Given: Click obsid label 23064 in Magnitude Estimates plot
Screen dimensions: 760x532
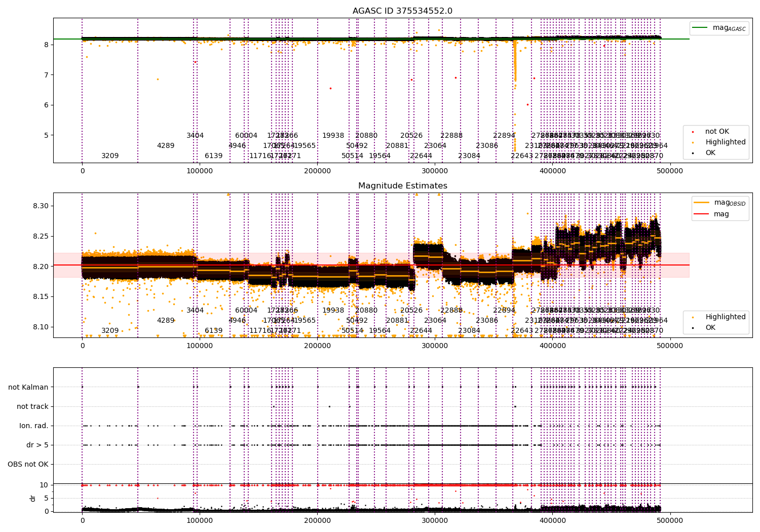Looking at the screenshot, I should click(x=435, y=320).
